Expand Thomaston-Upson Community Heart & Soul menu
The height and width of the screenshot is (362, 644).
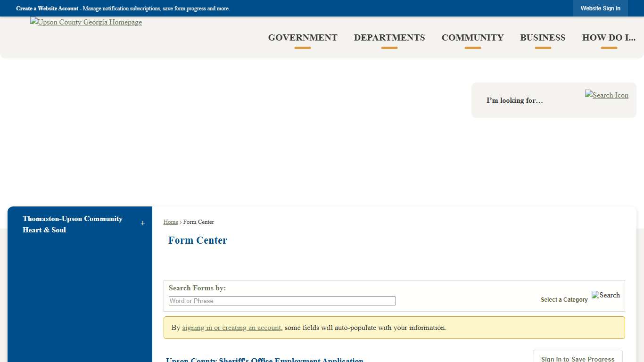tap(142, 223)
